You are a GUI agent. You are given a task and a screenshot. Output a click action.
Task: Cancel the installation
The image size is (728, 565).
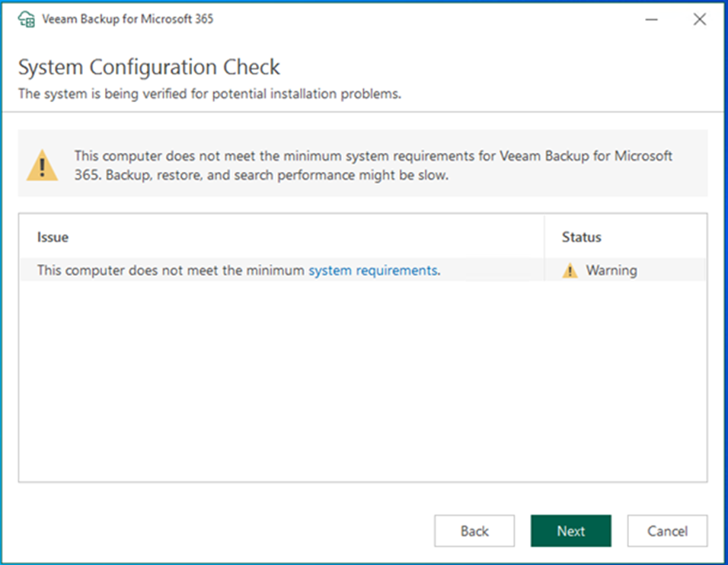pos(668,531)
